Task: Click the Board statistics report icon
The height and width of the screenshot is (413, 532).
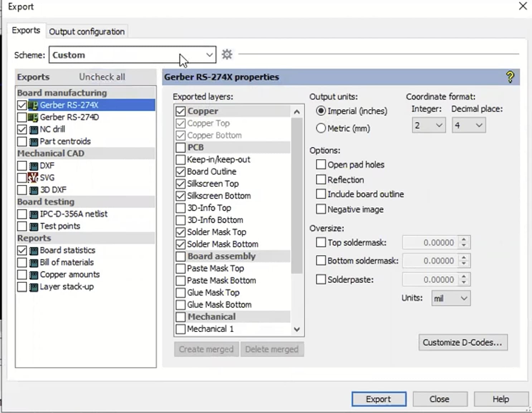Action: tap(33, 250)
